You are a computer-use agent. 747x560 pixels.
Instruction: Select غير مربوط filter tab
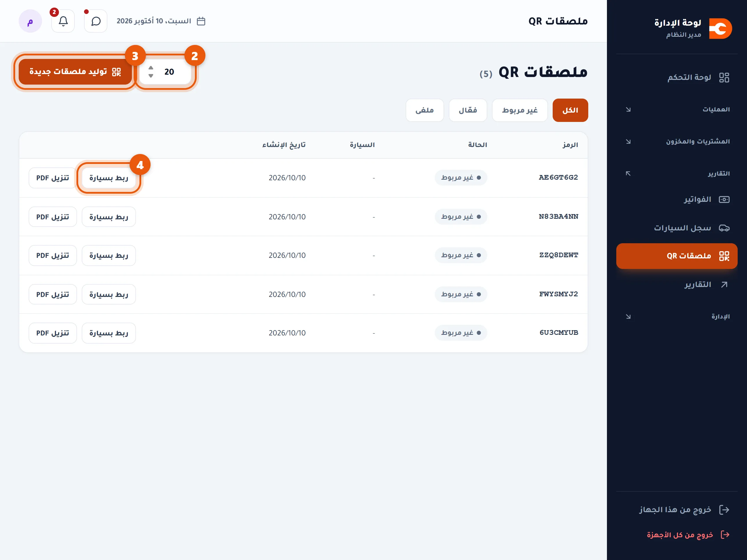click(520, 110)
